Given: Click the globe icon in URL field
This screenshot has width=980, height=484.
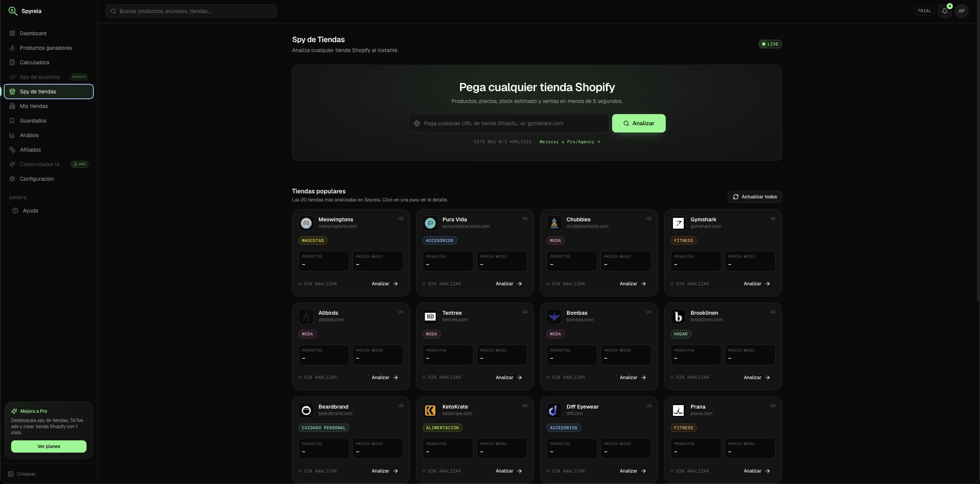Looking at the screenshot, I should (x=417, y=123).
